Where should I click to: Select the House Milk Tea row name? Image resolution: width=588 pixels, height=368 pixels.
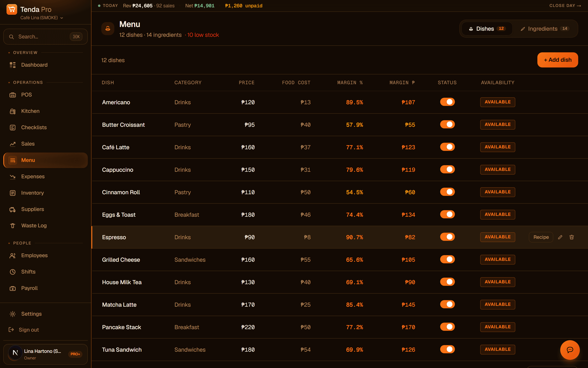click(x=122, y=282)
